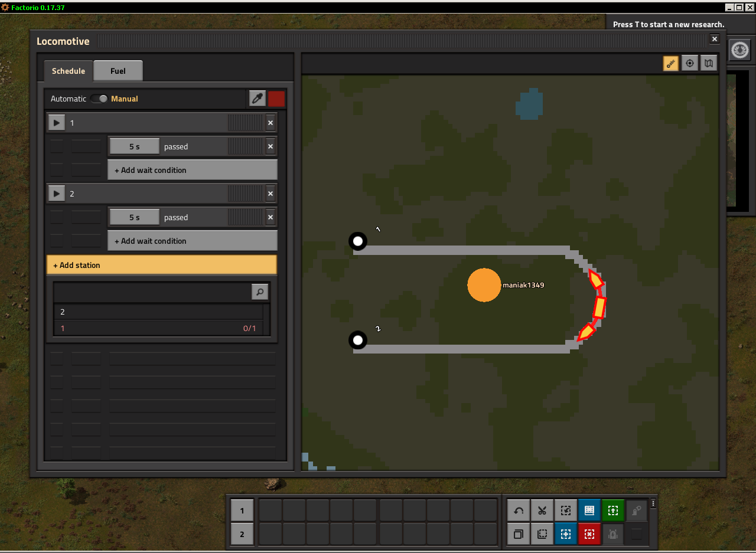
Task: Select the red deconstruction planner icon
Action: [589, 534]
